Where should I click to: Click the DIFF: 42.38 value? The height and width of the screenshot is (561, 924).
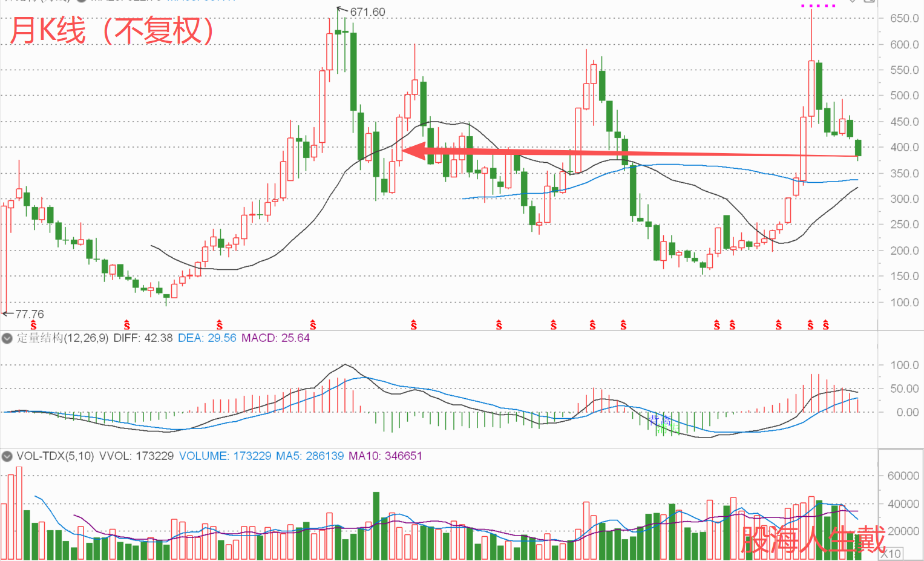[x=143, y=338]
